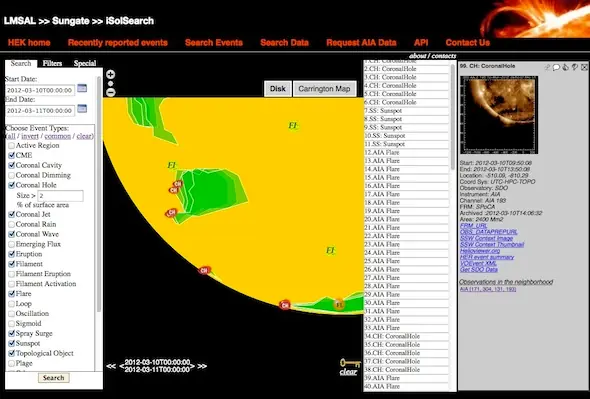Viewport: 590px width, 399px height.
Task: Click the 'common' event types link
Action: pos(58,136)
